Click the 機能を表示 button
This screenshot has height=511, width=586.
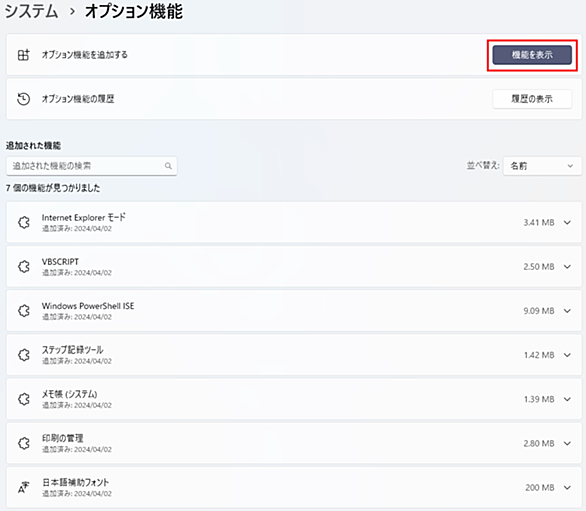click(x=532, y=55)
